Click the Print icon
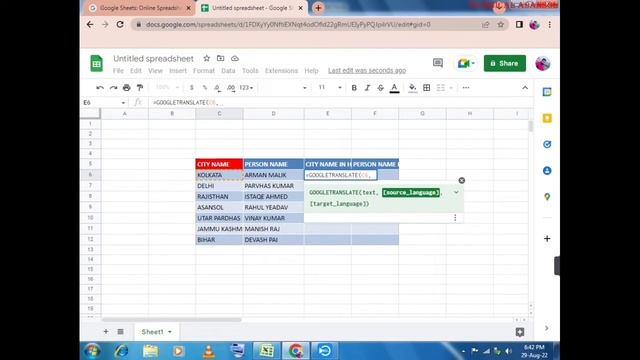Image resolution: width=640 pixels, height=360 pixels. pyautogui.click(x=127, y=88)
